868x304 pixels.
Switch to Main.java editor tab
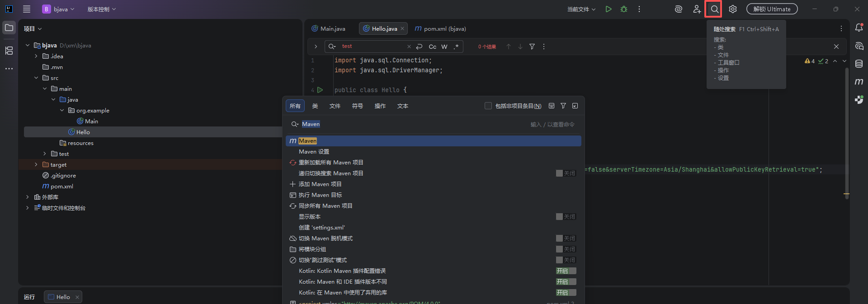(x=329, y=28)
